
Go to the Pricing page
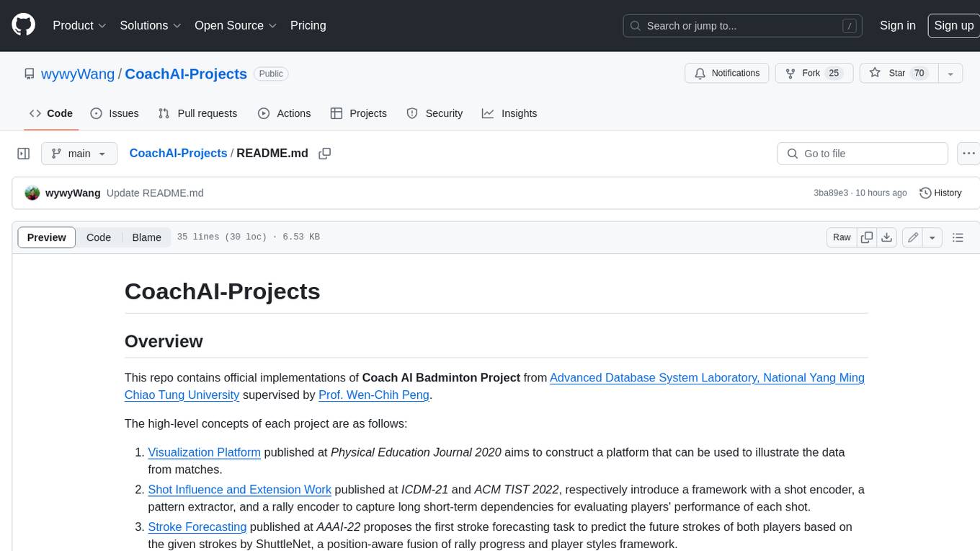308,25
